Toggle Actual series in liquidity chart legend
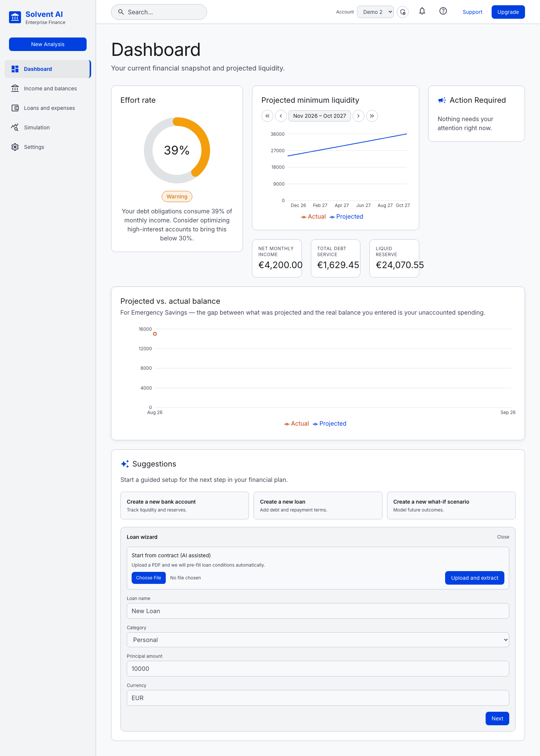This screenshot has height=756, width=540. tap(313, 217)
